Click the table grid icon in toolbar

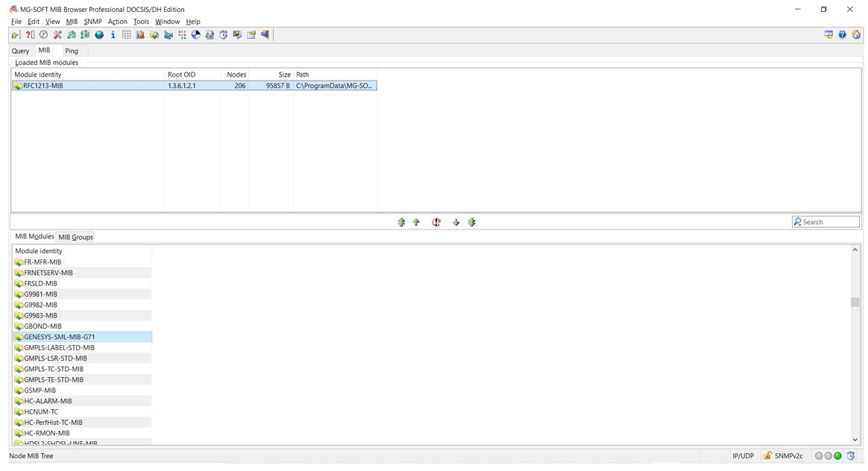coord(127,35)
